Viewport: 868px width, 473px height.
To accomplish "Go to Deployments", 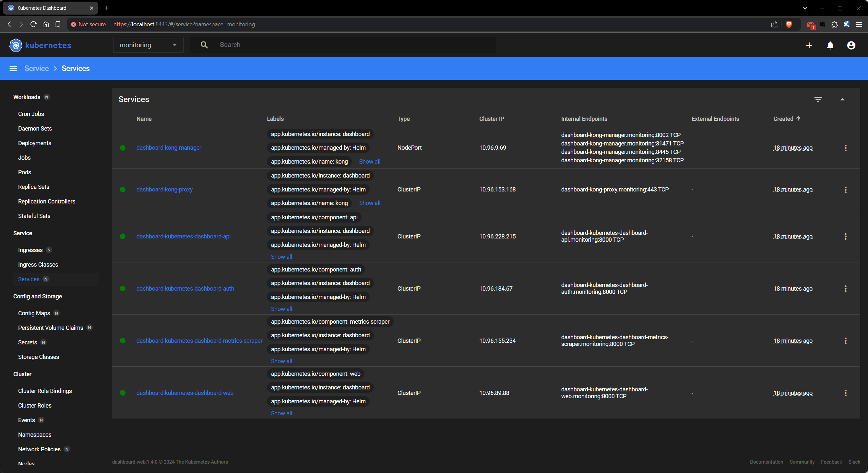I will [35, 143].
